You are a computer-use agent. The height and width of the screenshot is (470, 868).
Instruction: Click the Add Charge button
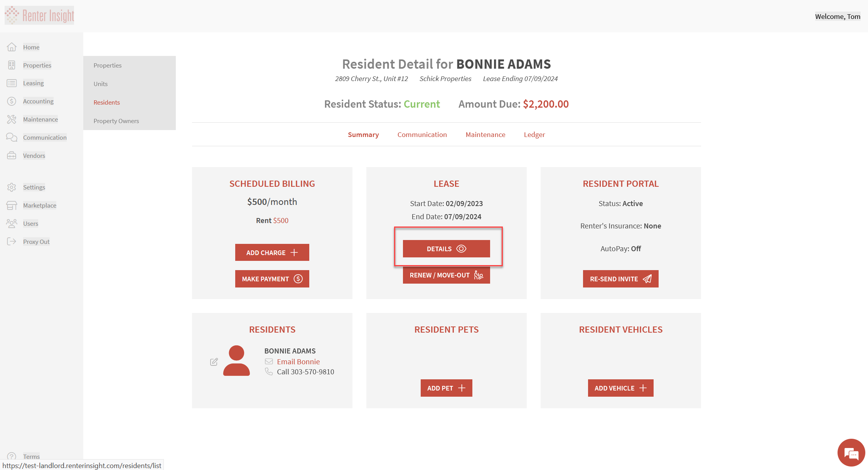[272, 252]
